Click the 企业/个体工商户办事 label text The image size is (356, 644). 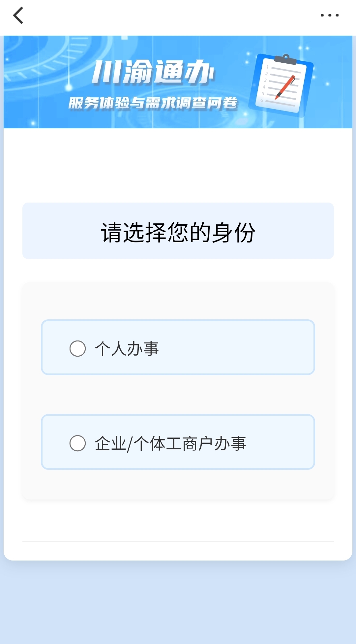pos(170,443)
